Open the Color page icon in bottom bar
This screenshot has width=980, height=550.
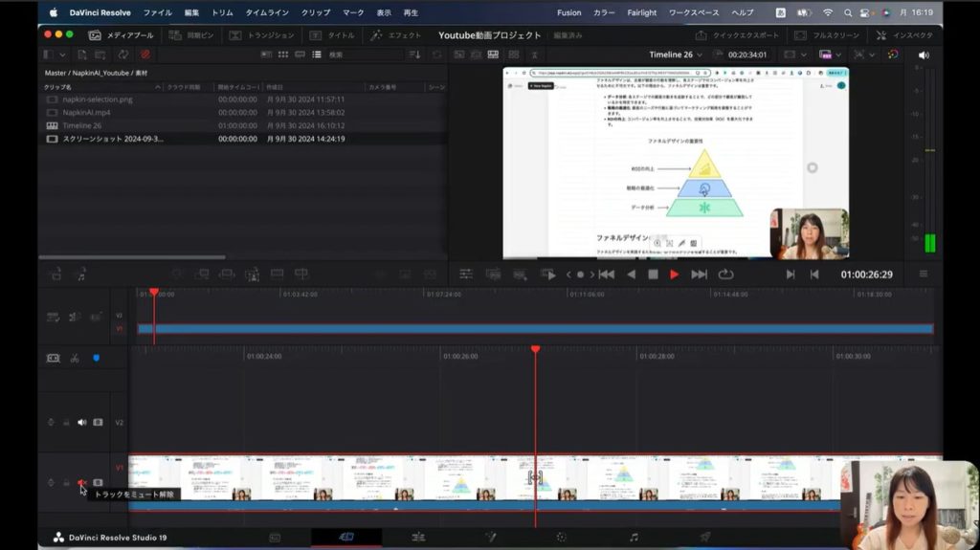[562, 538]
